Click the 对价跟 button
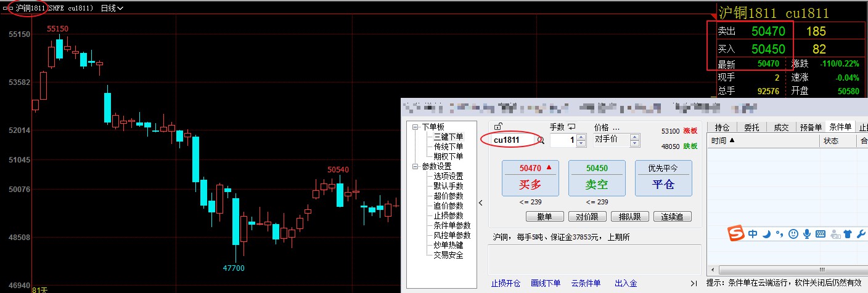This screenshot has width=868, height=293. coord(587,217)
